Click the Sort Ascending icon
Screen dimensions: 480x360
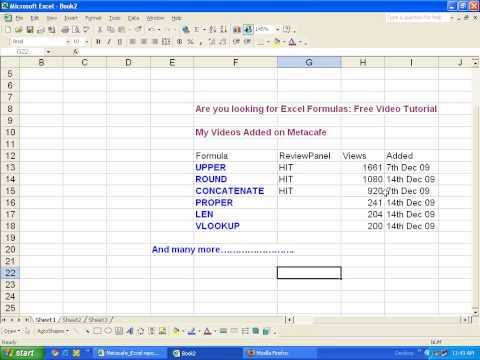pyautogui.click(x=212, y=30)
